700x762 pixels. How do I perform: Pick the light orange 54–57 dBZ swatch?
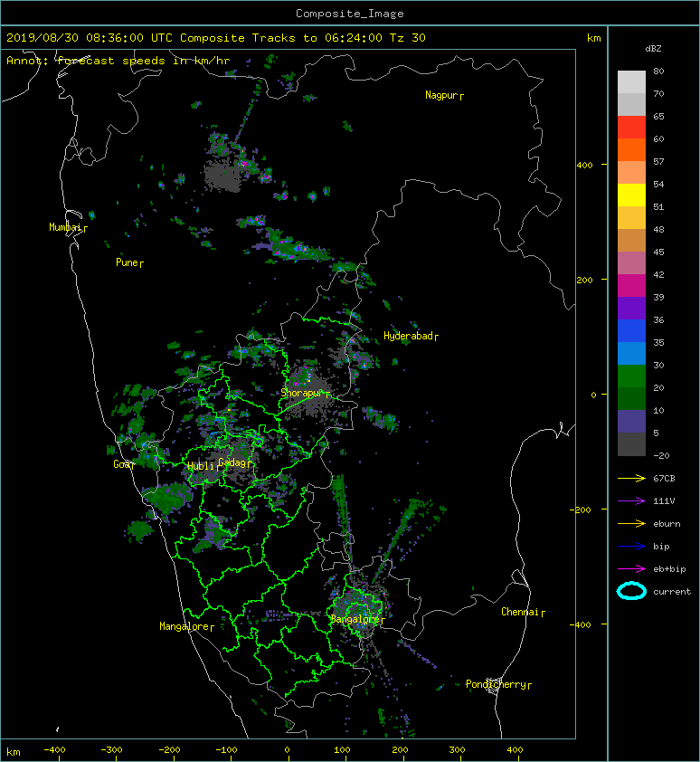pos(631,173)
